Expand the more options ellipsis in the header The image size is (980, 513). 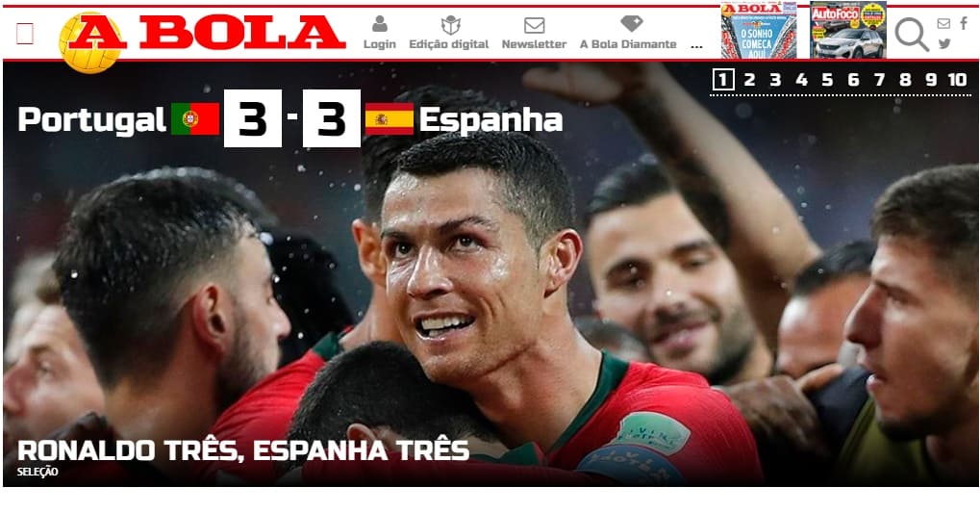(x=697, y=45)
